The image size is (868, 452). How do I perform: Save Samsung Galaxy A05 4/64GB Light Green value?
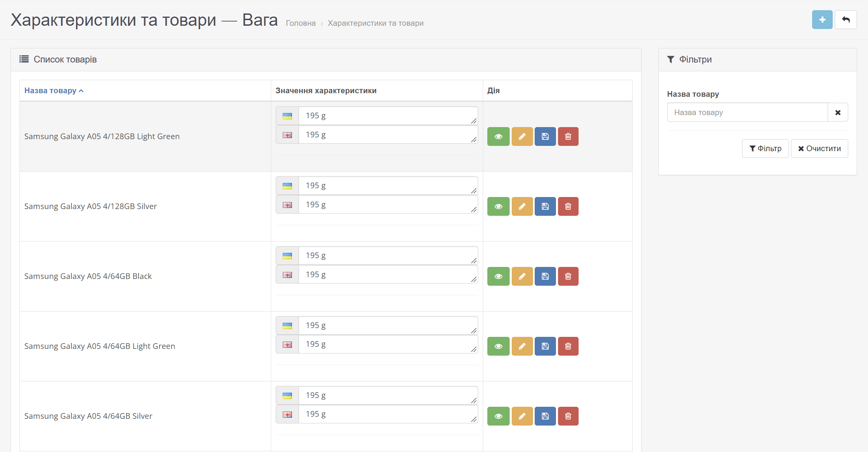coord(545,346)
